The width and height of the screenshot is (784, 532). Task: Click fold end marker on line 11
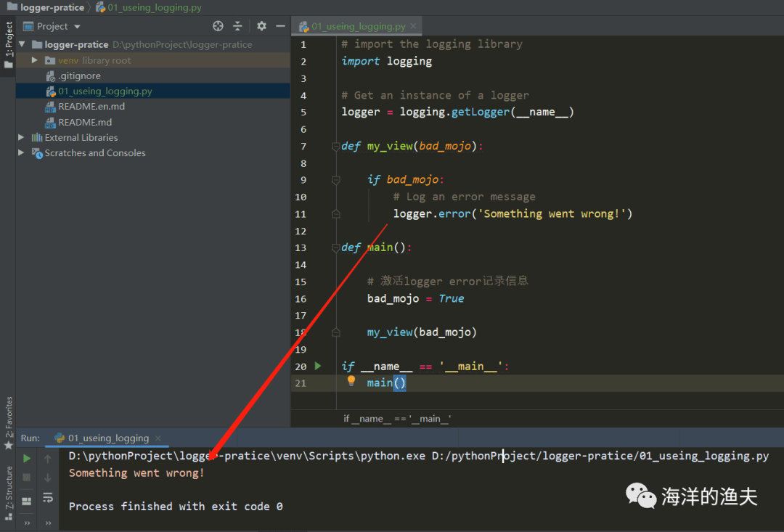(336, 214)
